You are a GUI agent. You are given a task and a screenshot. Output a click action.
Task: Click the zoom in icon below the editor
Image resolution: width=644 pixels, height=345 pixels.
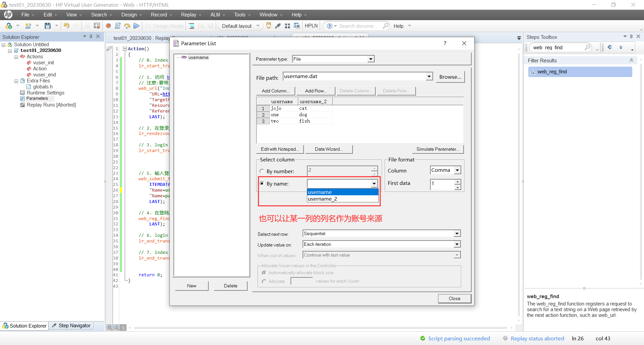pyautogui.click(x=109, y=327)
